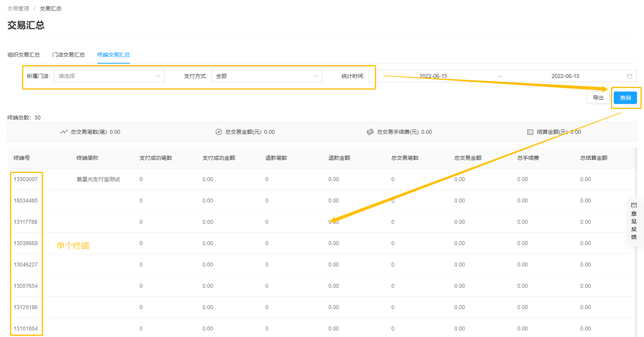The width and height of the screenshot is (644, 337).
Task: Click the 终端简称 column header
Action: click(x=87, y=158)
